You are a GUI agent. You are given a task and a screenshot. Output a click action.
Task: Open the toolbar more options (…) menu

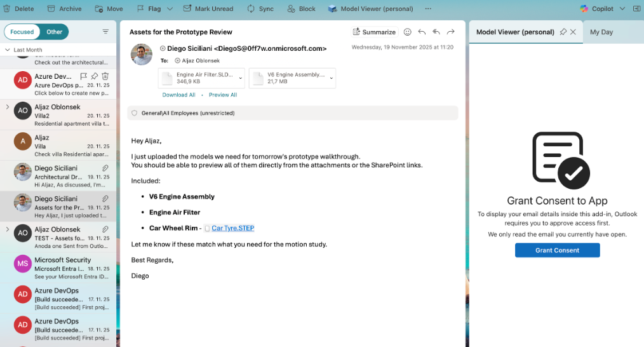428,9
